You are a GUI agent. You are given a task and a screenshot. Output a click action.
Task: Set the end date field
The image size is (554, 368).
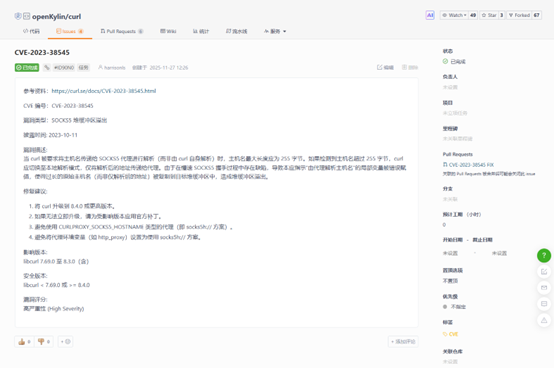pos(499,253)
